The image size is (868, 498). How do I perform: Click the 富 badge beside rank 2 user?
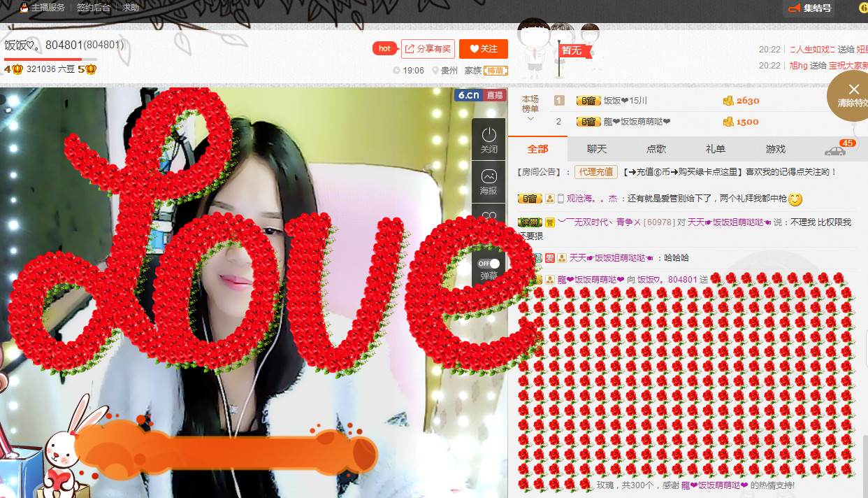[x=588, y=122]
